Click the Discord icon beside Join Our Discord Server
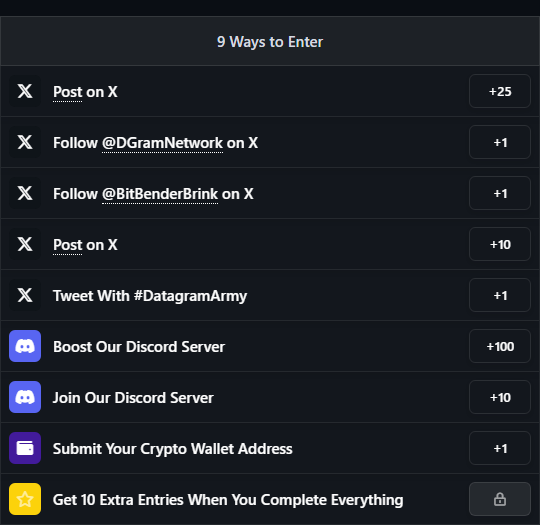 pos(25,397)
